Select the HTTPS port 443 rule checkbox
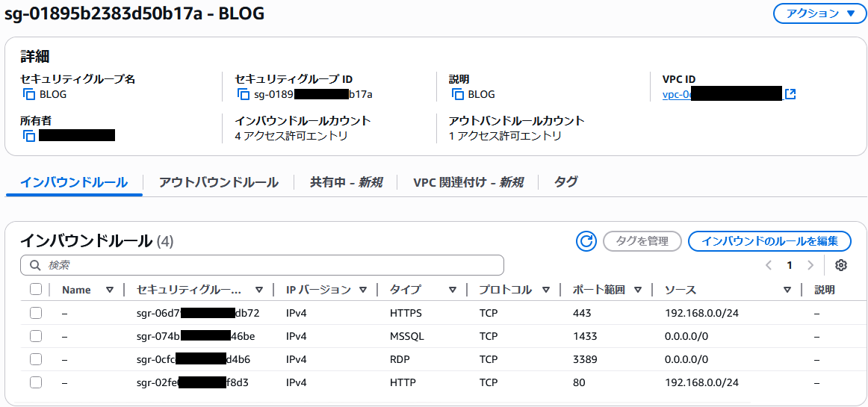868x407 pixels. tap(36, 313)
